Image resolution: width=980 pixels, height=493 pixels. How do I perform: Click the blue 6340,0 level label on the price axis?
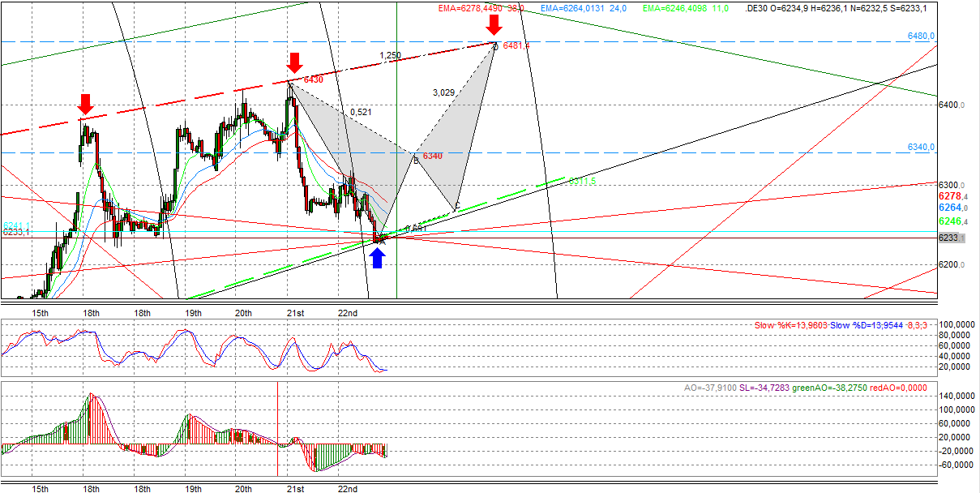[x=921, y=147]
